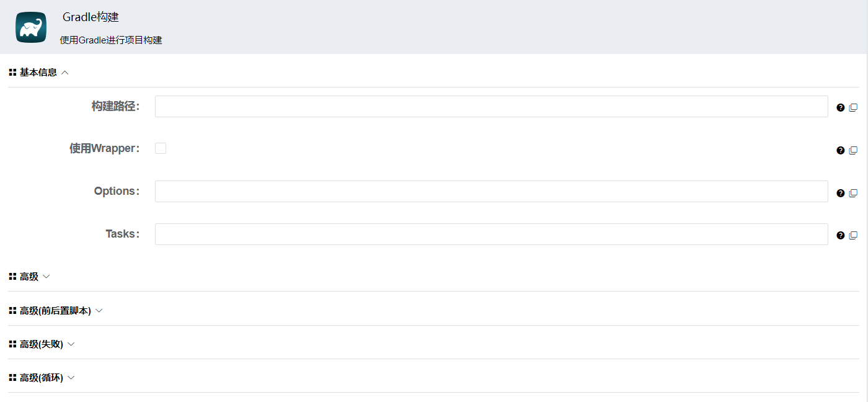Viewport: 868px width, 402px height.
Task: Click the copy icon beside 使用Wrapper
Action: (852, 150)
